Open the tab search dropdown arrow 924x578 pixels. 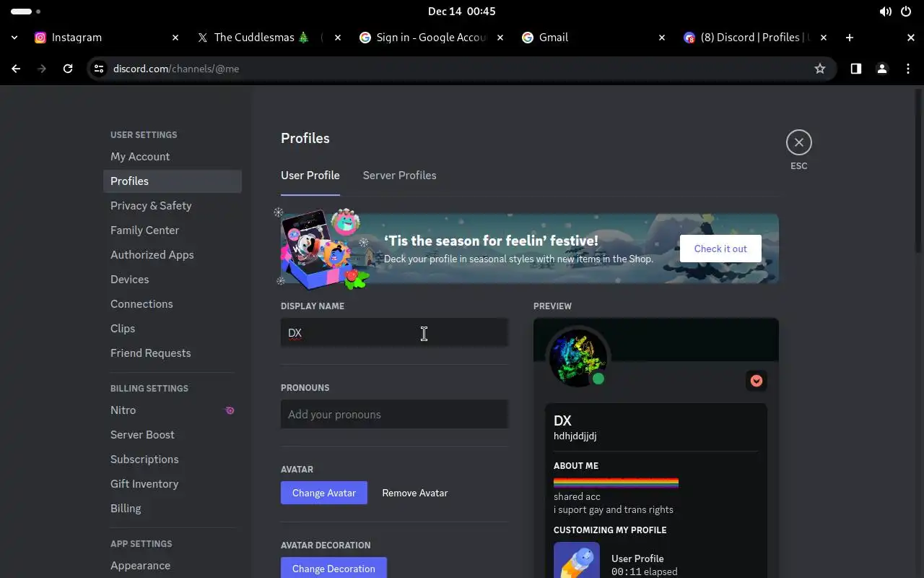click(14, 38)
